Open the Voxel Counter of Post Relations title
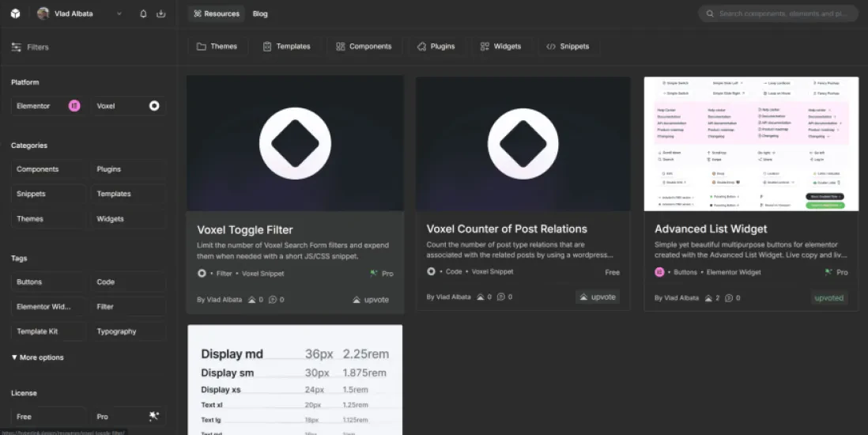This screenshot has height=435, width=868. [507, 229]
